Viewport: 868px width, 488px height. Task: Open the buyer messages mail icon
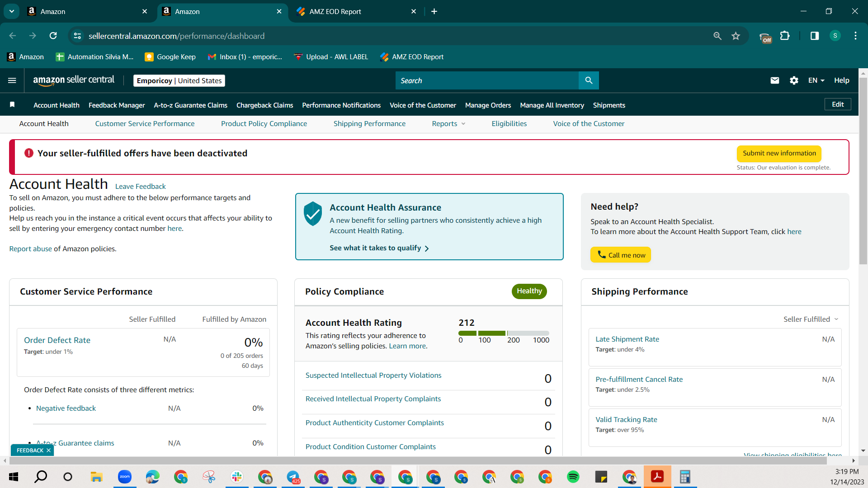(775, 80)
